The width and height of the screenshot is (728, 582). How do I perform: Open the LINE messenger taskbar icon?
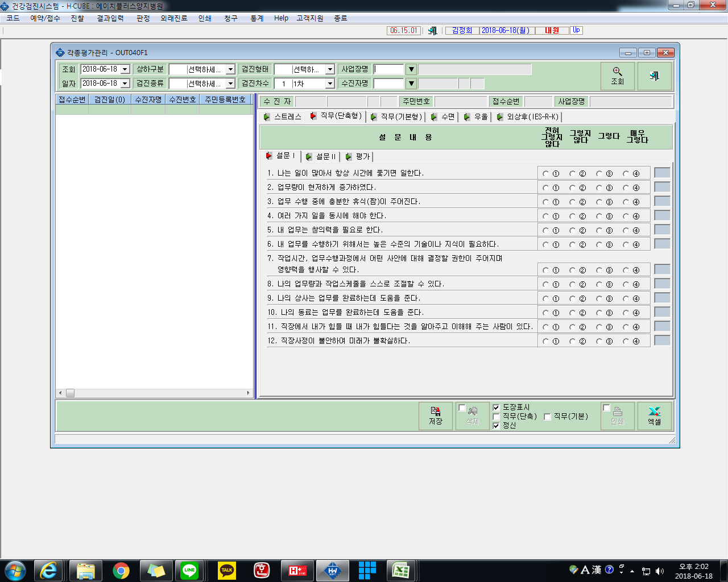click(189, 570)
